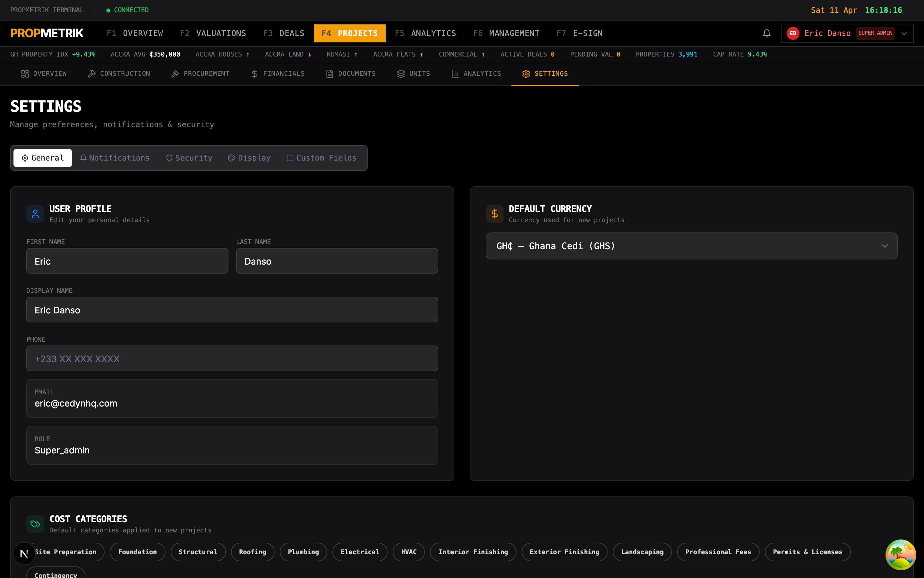Click the ED avatar badge
924x578 pixels.
point(793,33)
